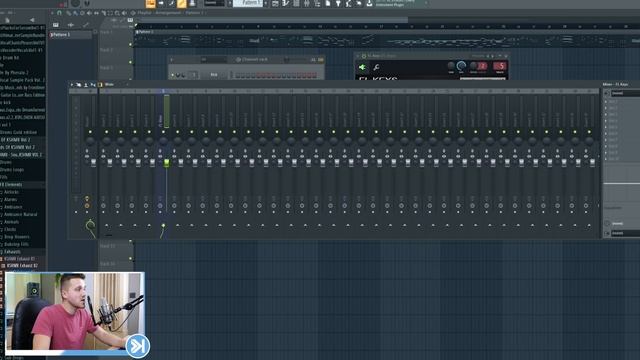Open the mixer view from top toolbar
640x360 pixels.
pyautogui.click(x=307, y=4)
